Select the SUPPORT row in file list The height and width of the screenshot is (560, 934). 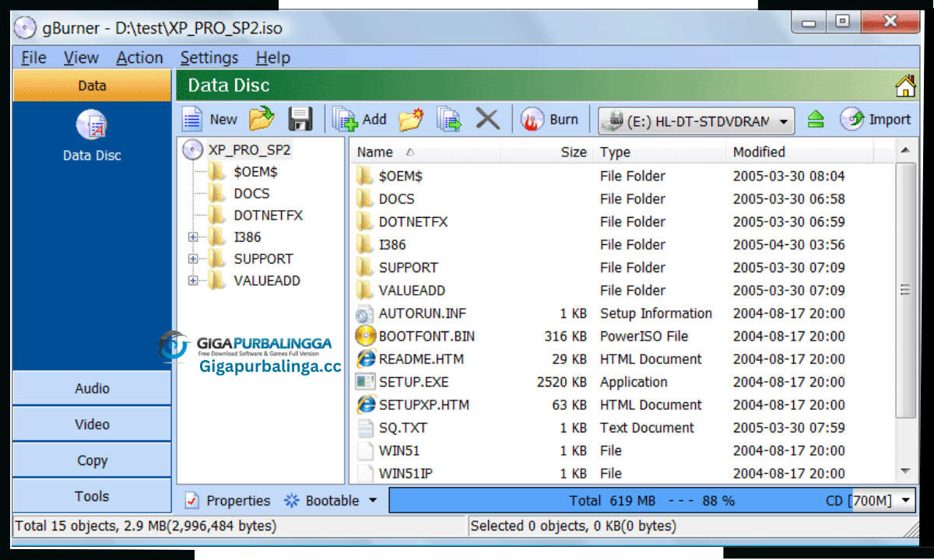pyautogui.click(x=623, y=268)
